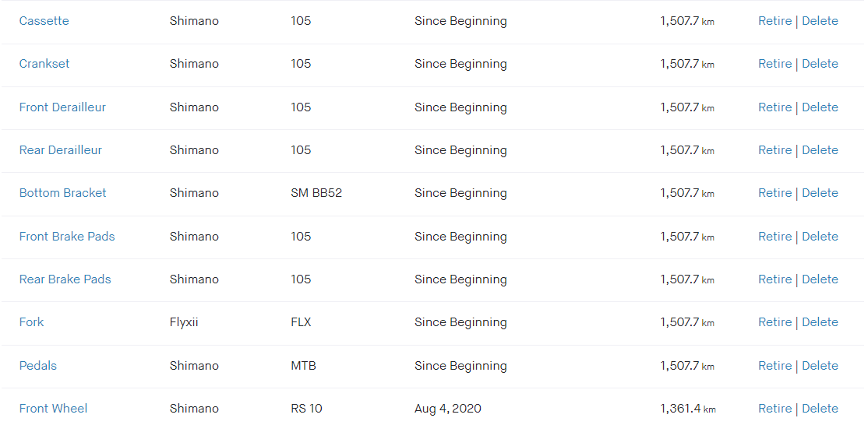Screen dimensions: 868x425
Task: Open the Rear Derailleur component
Action: coord(60,149)
